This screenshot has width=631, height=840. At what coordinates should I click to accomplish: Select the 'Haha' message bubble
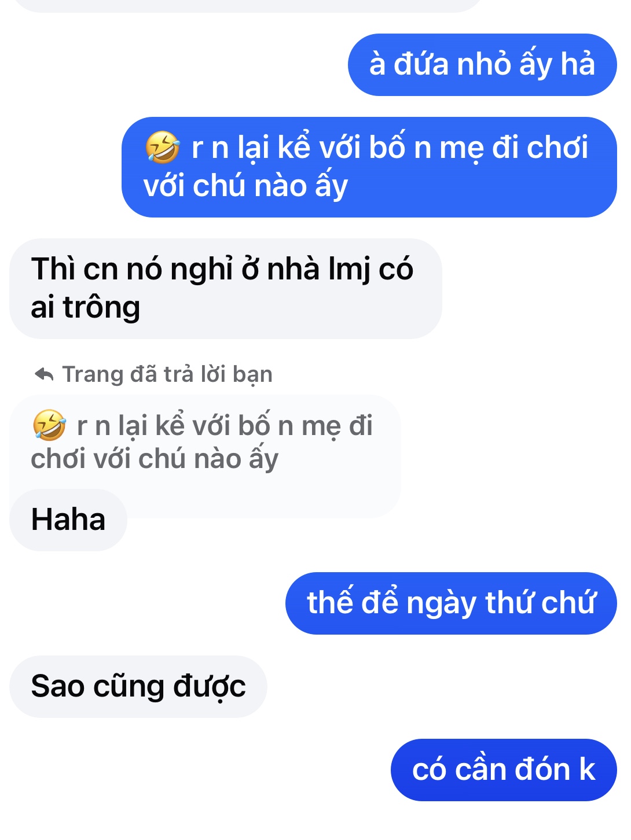click(x=68, y=520)
